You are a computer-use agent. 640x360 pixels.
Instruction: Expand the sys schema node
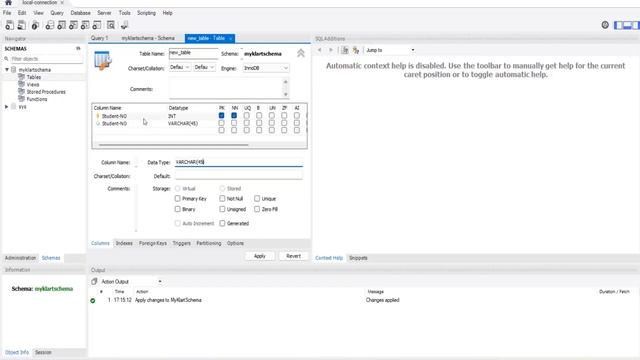[7, 107]
